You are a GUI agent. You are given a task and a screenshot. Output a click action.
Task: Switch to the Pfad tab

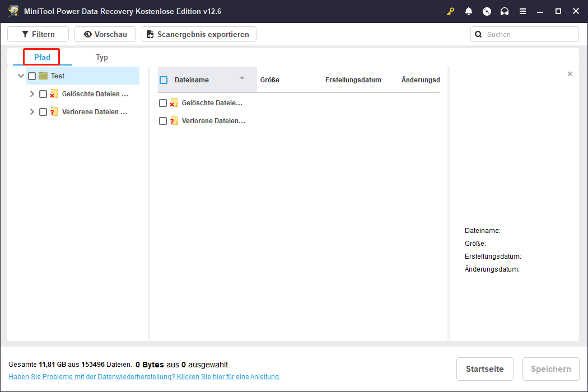pos(42,57)
